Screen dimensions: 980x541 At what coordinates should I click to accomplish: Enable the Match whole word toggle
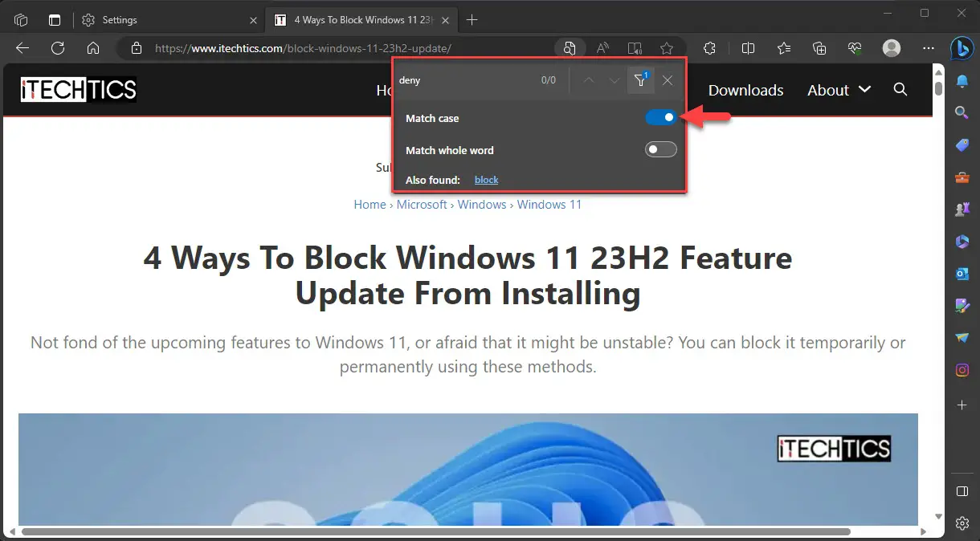661,149
